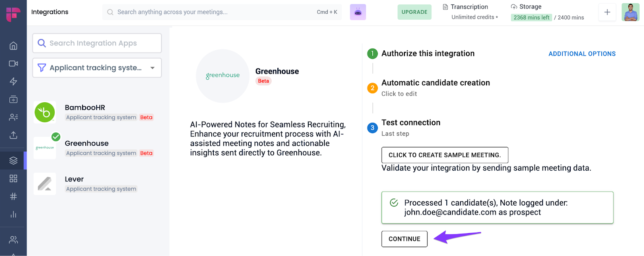This screenshot has height=256, width=644.
Task: Select the Integrations layers icon
Action: tap(13, 161)
